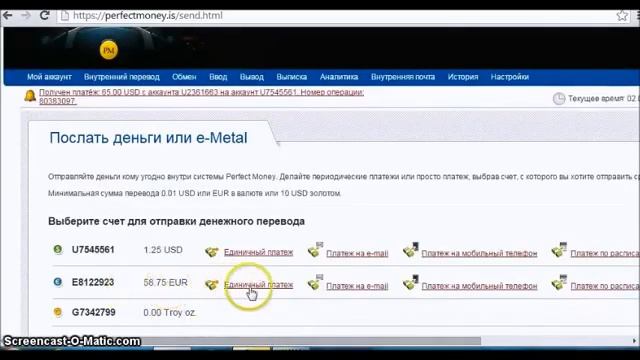640x360 pixels.
Task: Click the 1.25 USD balance
Action: [163, 250]
